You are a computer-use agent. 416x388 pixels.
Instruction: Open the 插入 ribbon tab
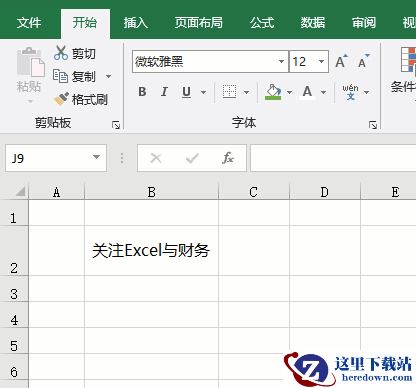[136, 23]
